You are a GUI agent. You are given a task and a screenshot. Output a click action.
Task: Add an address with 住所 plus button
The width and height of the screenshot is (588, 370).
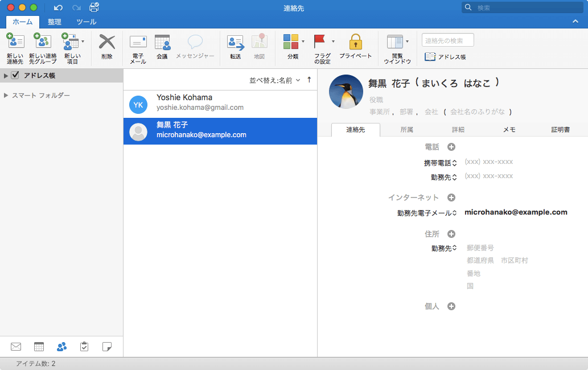pos(451,234)
